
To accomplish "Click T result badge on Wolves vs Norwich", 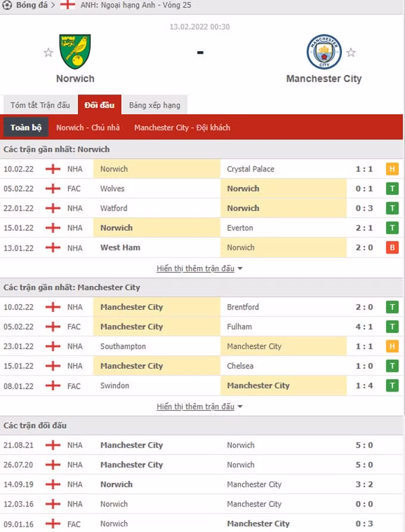I will point(392,189).
